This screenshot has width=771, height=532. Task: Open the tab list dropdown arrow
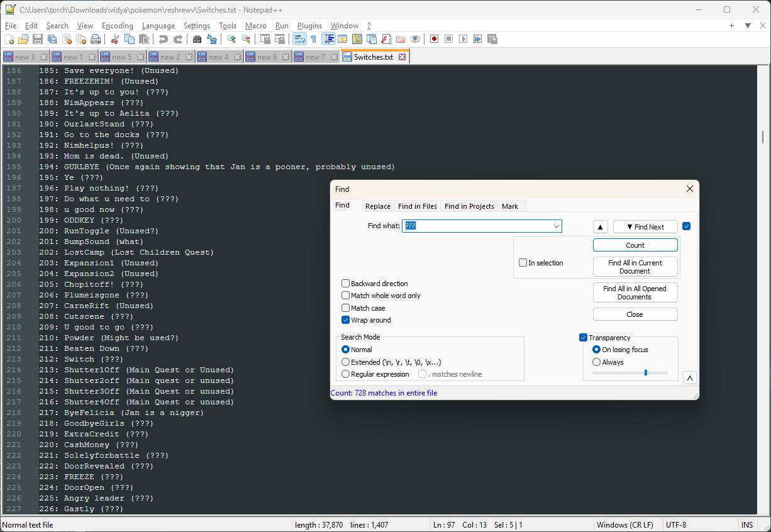[x=748, y=26]
